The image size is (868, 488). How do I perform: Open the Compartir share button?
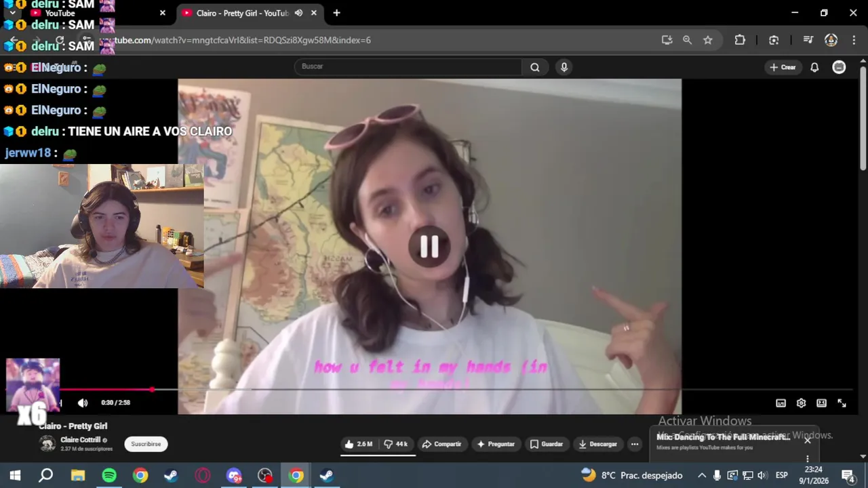coord(441,444)
